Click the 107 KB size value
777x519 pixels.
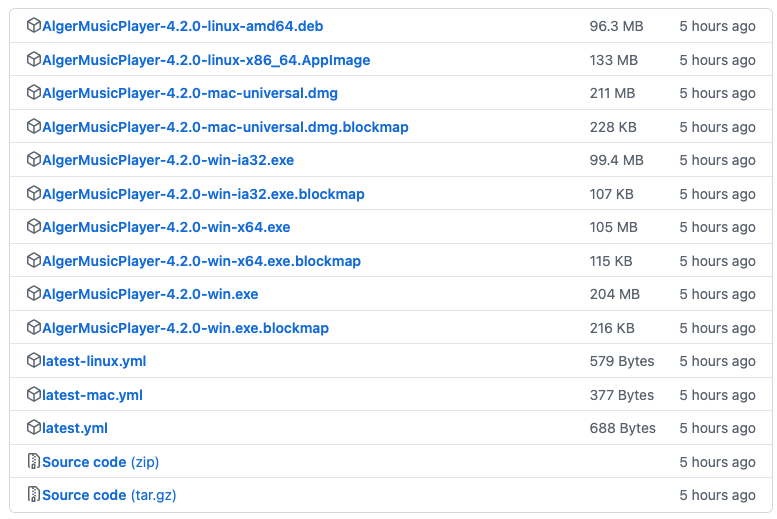point(611,194)
